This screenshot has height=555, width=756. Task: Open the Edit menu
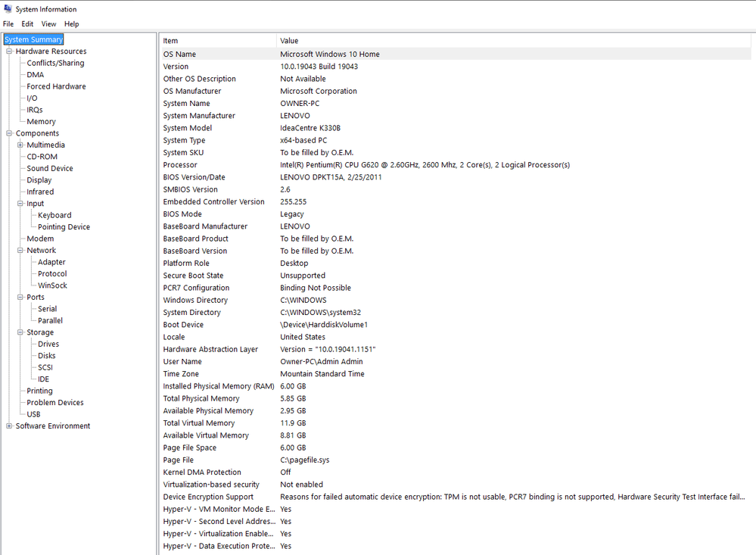point(27,23)
